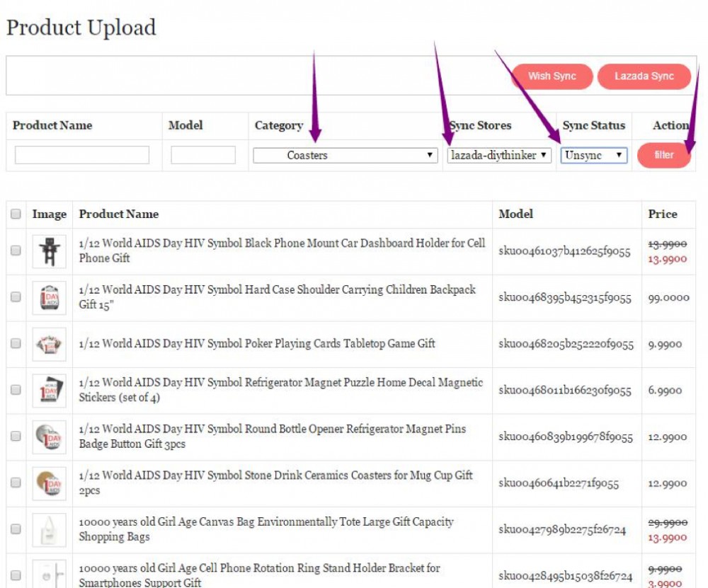Expand the Sync Stores dropdown
Image resolution: width=708 pixels, height=588 pixels.
tap(499, 156)
